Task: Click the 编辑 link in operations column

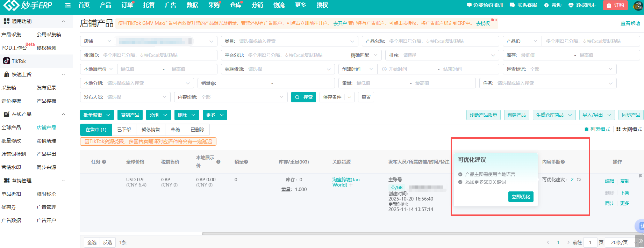Action: [609, 181]
